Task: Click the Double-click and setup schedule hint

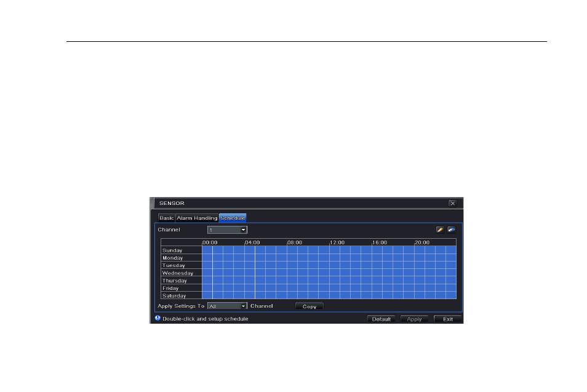Action: tap(205, 319)
